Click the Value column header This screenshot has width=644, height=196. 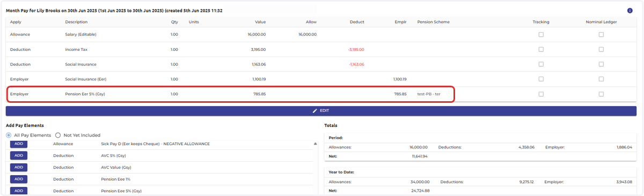[x=260, y=22]
